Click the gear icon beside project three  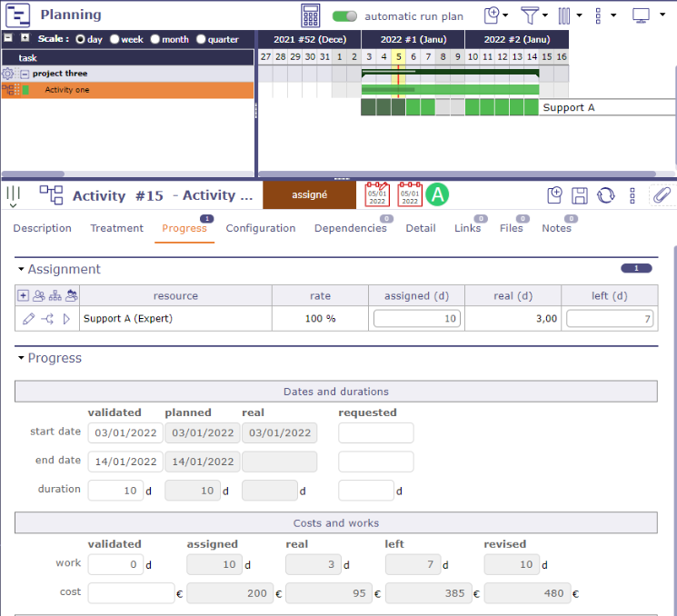click(8, 74)
